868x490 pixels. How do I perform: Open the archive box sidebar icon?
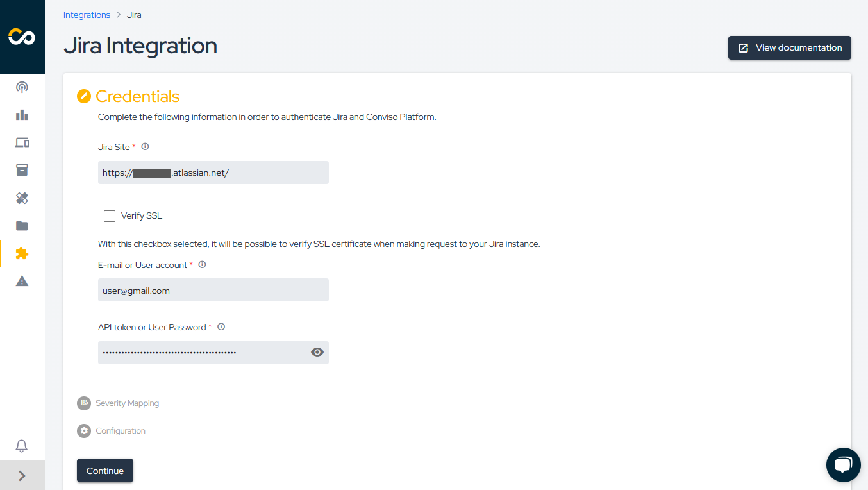pos(22,170)
